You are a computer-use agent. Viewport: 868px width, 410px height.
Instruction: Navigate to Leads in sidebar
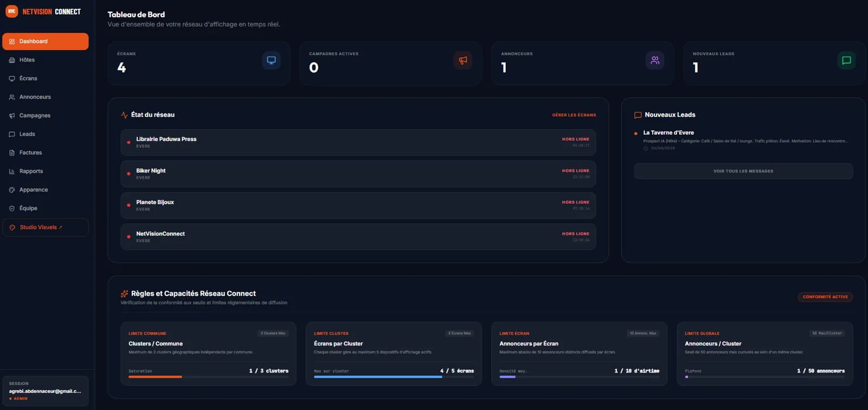tap(45, 134)
